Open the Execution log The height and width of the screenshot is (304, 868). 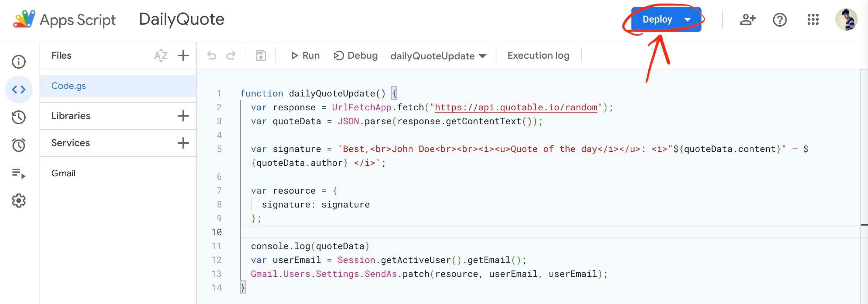tap(538, 56)
